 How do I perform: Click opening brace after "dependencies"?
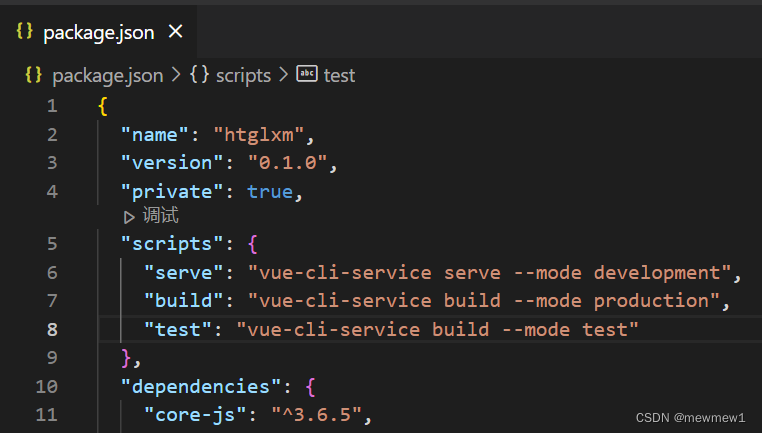(x=311, y=388)
